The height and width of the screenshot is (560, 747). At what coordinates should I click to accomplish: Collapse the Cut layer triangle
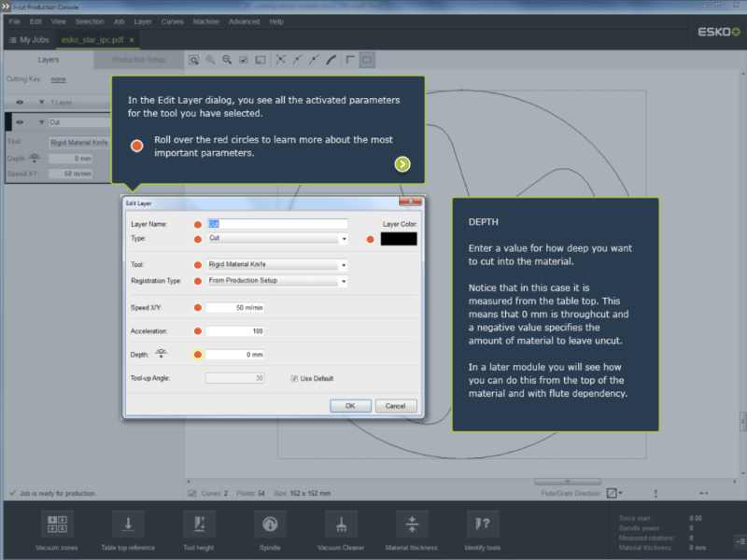tap(41, 122)
